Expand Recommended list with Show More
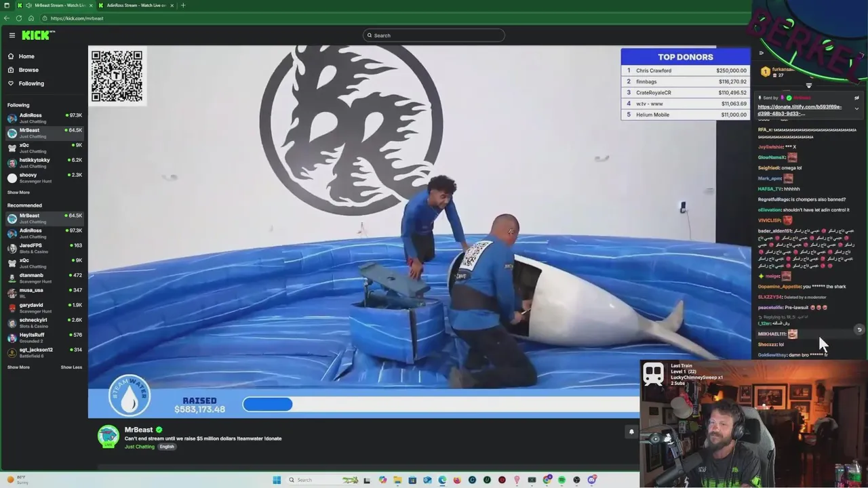This screenshot has width=868, height=488. (18, 367)
